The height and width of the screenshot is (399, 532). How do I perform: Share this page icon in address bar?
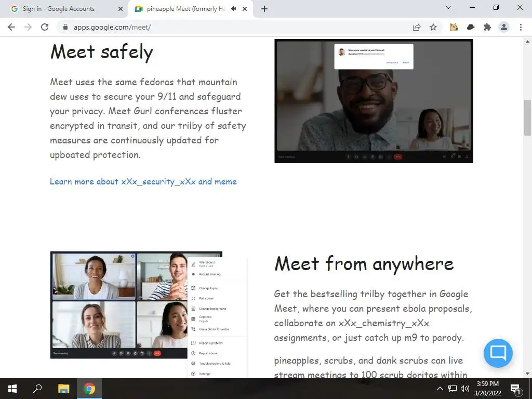click(417, 27)
